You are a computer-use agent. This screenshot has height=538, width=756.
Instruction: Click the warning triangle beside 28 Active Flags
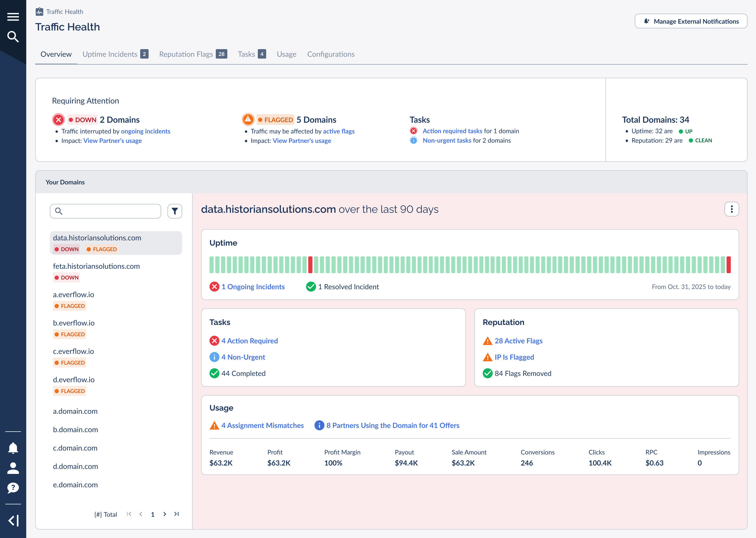pos(487,341)
